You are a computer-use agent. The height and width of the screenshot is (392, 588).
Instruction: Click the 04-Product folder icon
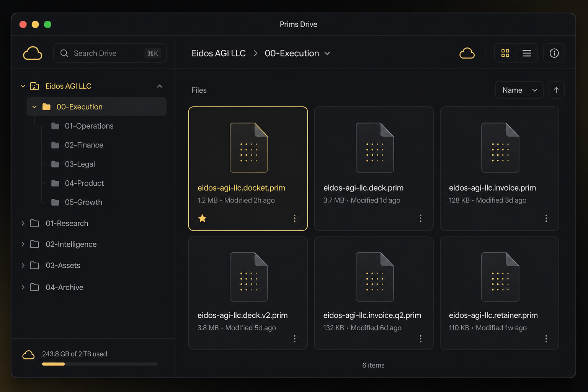tap(55, 183)
